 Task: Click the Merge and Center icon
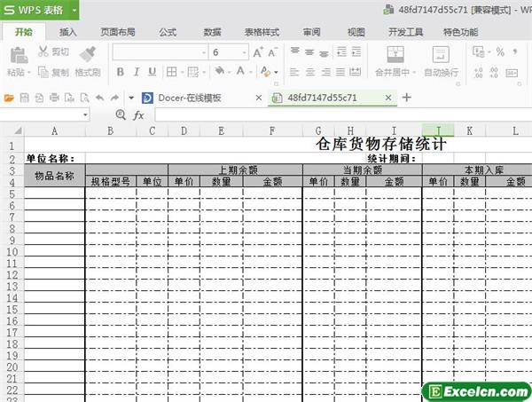(395, 54)
